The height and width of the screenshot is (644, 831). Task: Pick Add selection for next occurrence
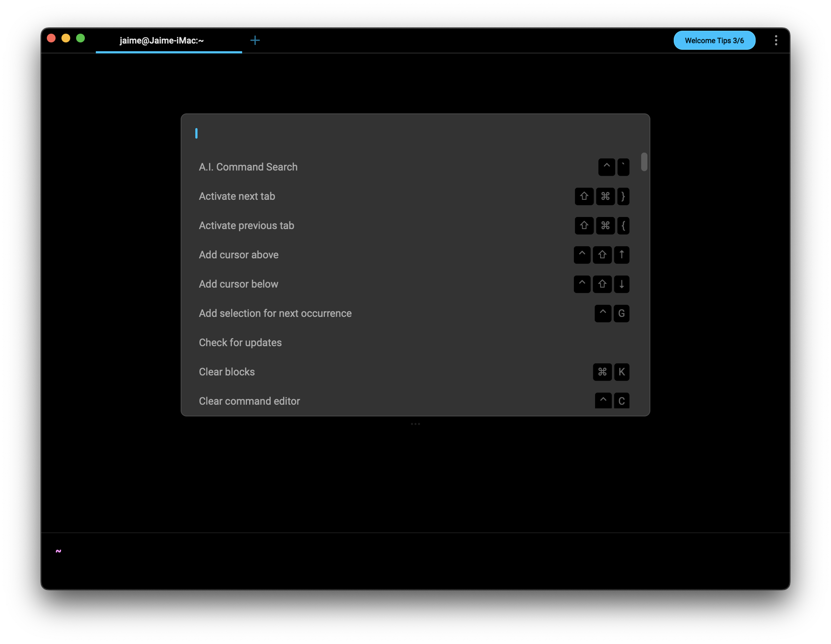(275, 314)
